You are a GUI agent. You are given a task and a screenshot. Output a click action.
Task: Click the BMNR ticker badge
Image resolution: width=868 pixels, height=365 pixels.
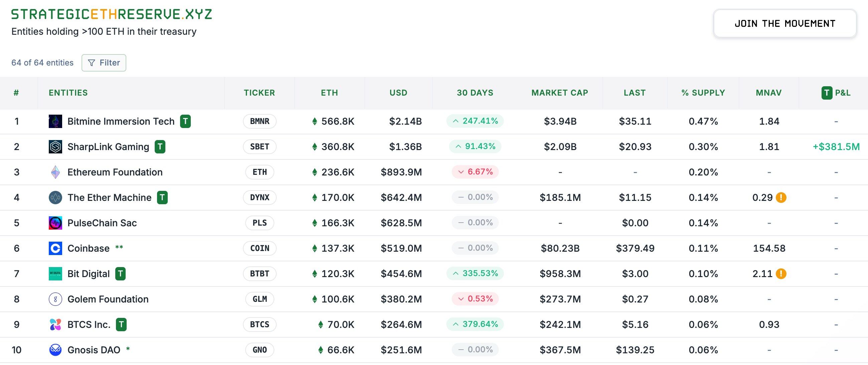pyautogui.click(x=259, y=121)
